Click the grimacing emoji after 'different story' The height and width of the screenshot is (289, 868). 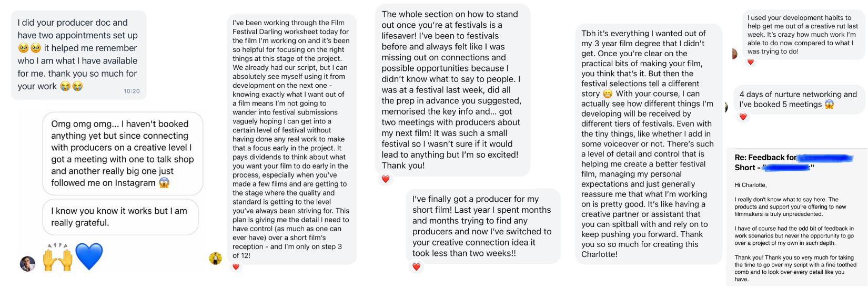608,94
